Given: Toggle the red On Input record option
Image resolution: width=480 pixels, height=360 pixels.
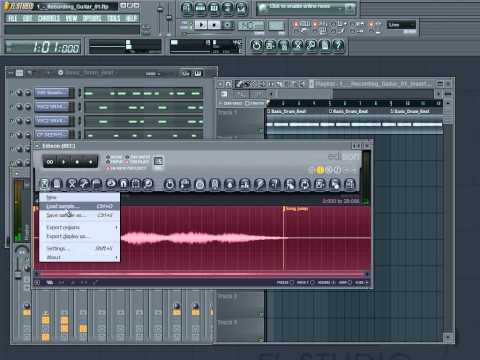Looking at the screenshot, I should (x=127, y=162).
